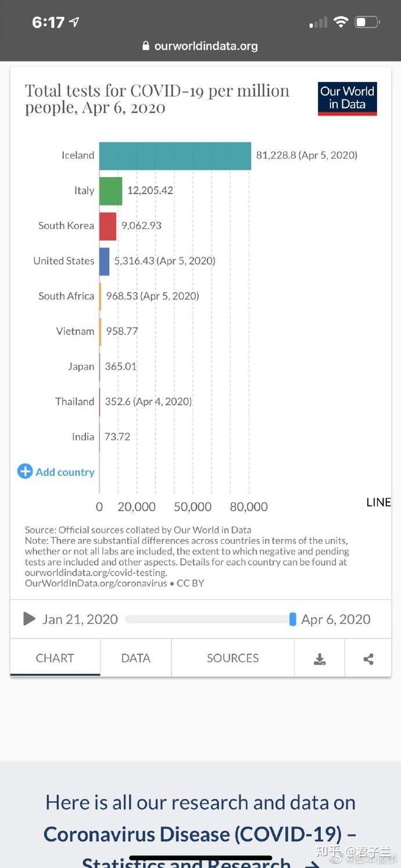Viewport: 401px width, 868px height.
Task: Select the Iceland teal bar
Action: (x=175, y=156)
